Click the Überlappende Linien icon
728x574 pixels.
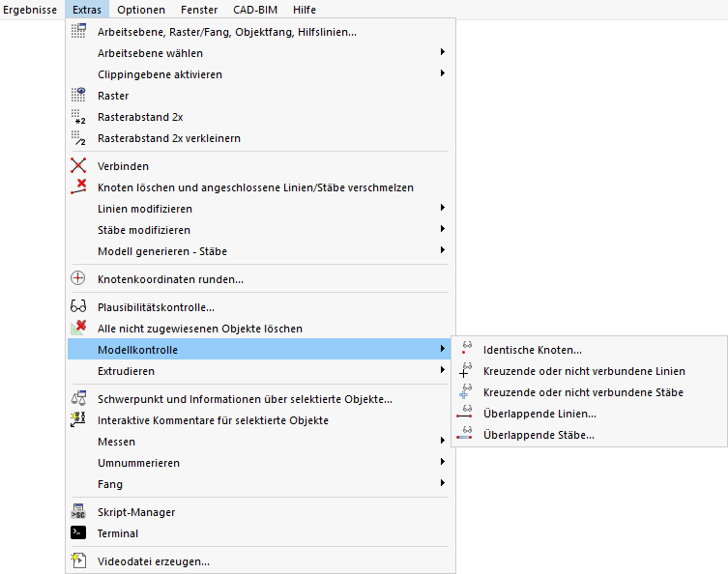point(464,413)
